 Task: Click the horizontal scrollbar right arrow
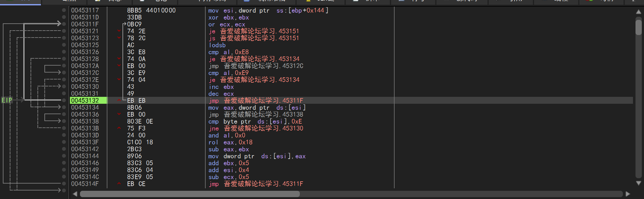point(628,194)
